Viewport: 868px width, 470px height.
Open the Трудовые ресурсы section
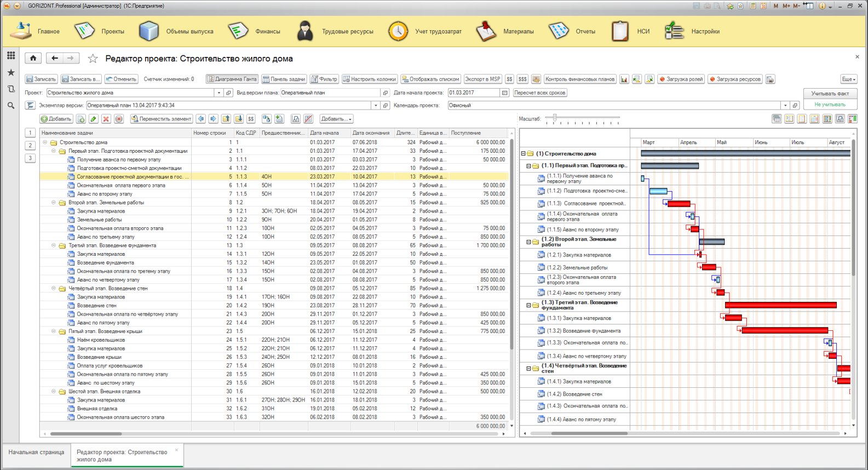click(x=335, y=31)
